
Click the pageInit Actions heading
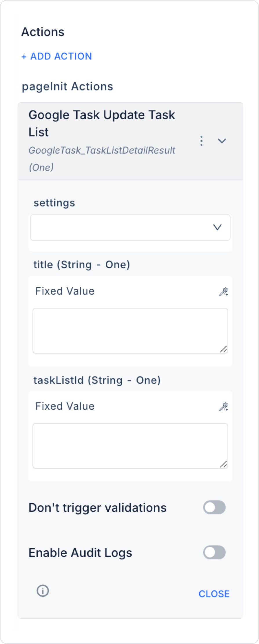click(x=68, y=86)
